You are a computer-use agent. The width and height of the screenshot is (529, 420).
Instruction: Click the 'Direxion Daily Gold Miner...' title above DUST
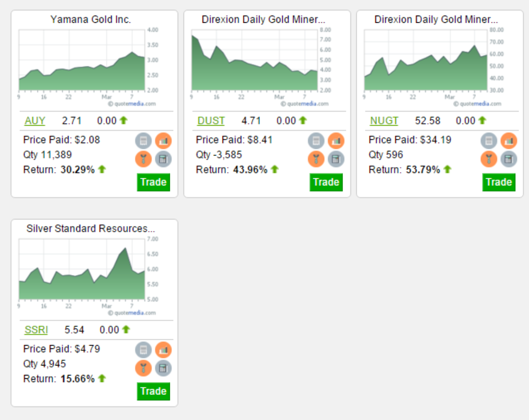point(263,19)
